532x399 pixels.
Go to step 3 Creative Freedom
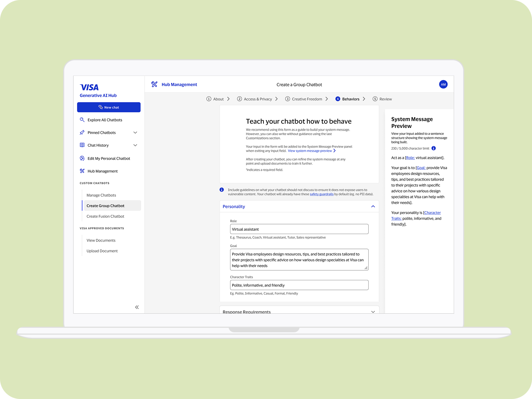click(304, 99)
